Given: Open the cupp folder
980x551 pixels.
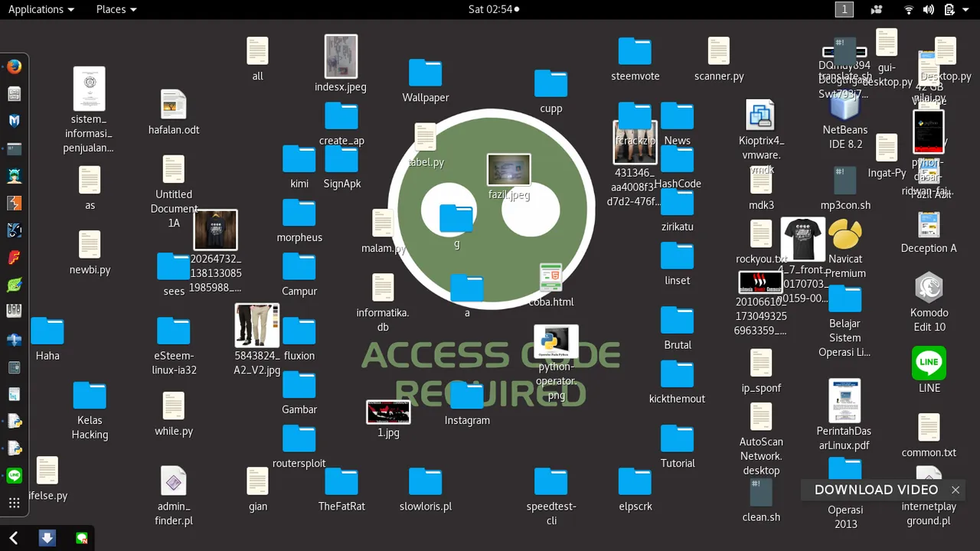Looking at the screenshot, I should [x=550, y=83].
